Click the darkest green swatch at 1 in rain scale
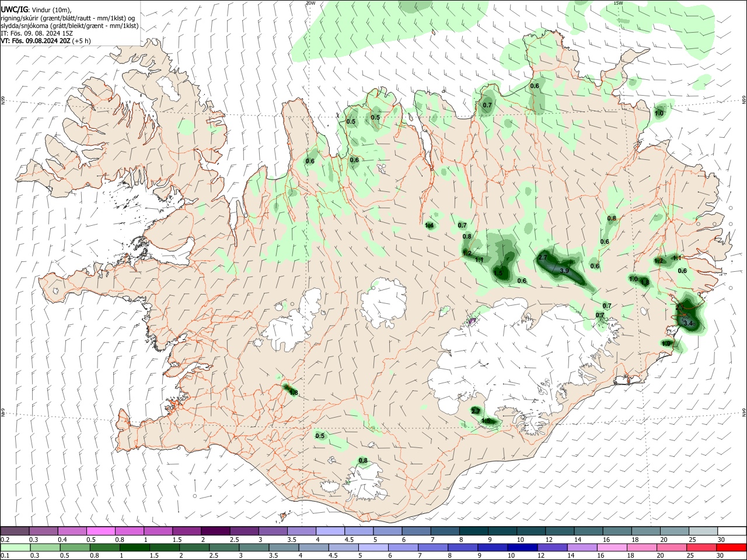The width and height of the screenshot is (747, 560). pos(135,548)
